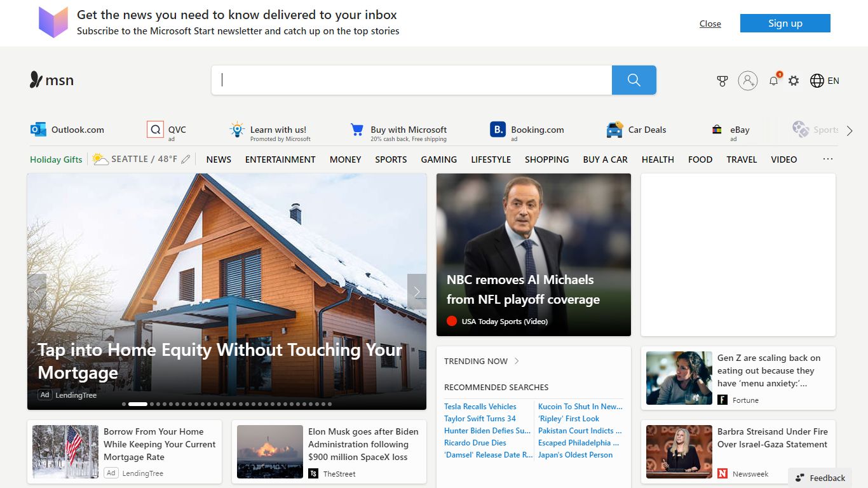The height and width of the screenshot is (488, 868).
Task: Open the SHOPPING tab
Action: (547, 159)
